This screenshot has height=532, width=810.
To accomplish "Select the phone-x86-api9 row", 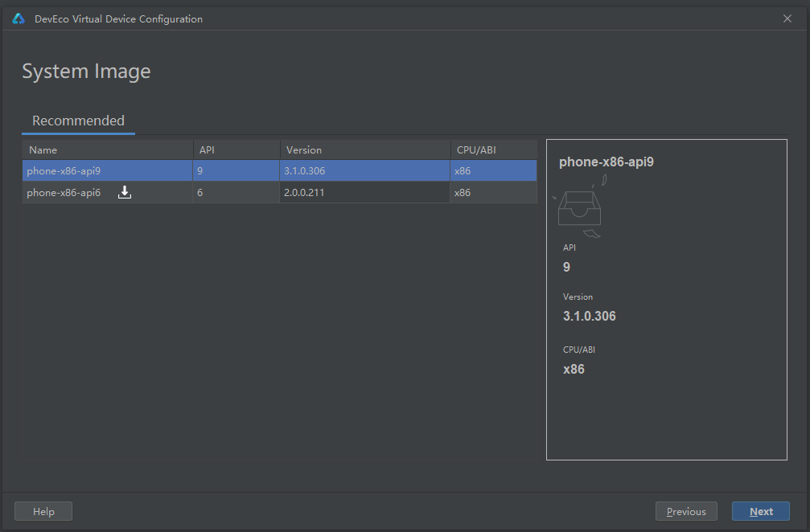I will (x=64, y=170).
